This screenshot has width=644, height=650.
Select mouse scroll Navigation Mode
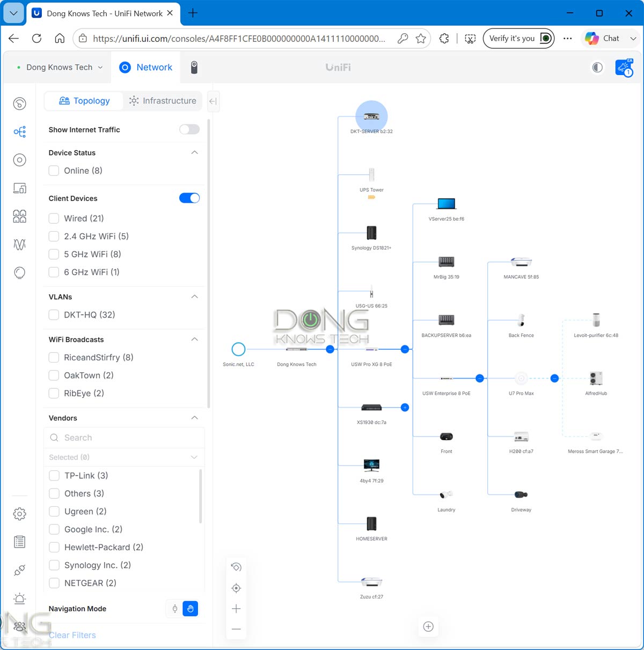click(x=175, y=609)
